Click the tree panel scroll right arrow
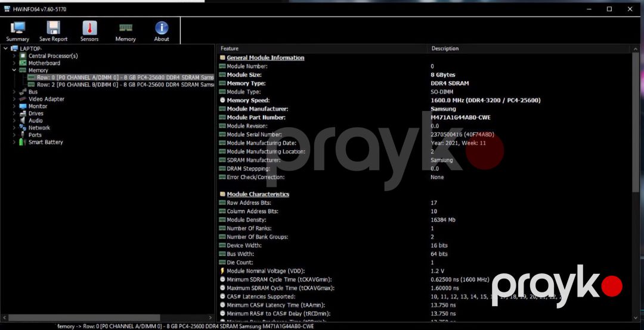This screenshot has width=644, height=330. click(210, 317)
